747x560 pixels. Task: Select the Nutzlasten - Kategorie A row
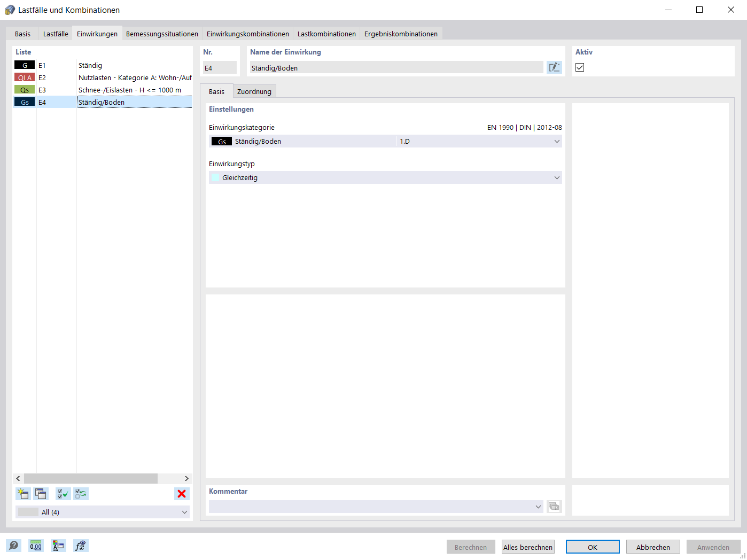pyautogui.click(x=103, y=77)
